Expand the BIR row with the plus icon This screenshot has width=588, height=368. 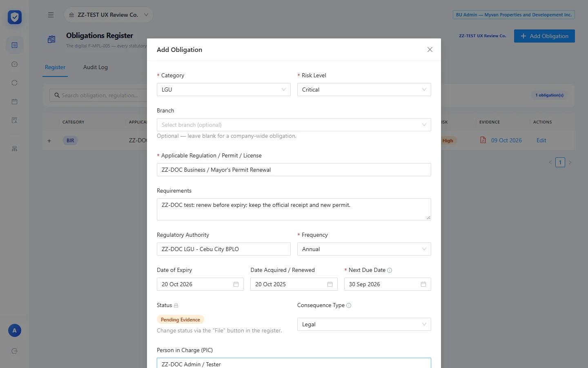pos(49,141)
